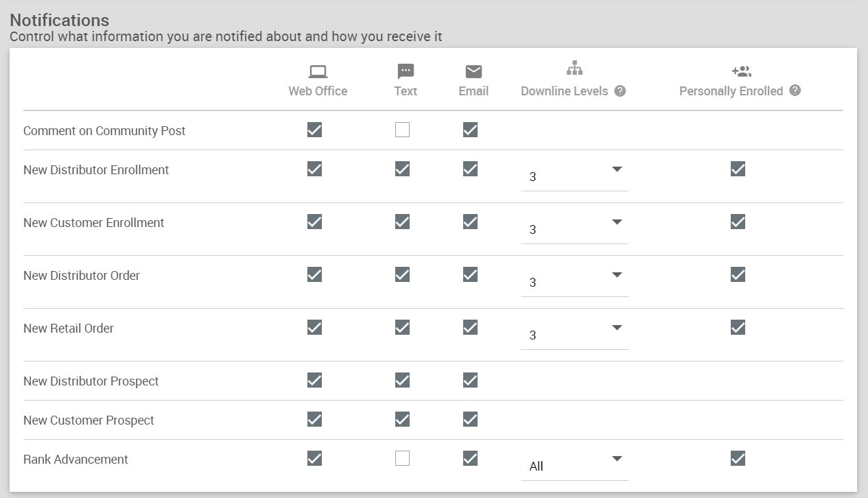Image resolution: width=868 pixels, height=498 pixels.
Task: Disable Personally Enrolled for New Retail Order
Action: coord(738,327)
